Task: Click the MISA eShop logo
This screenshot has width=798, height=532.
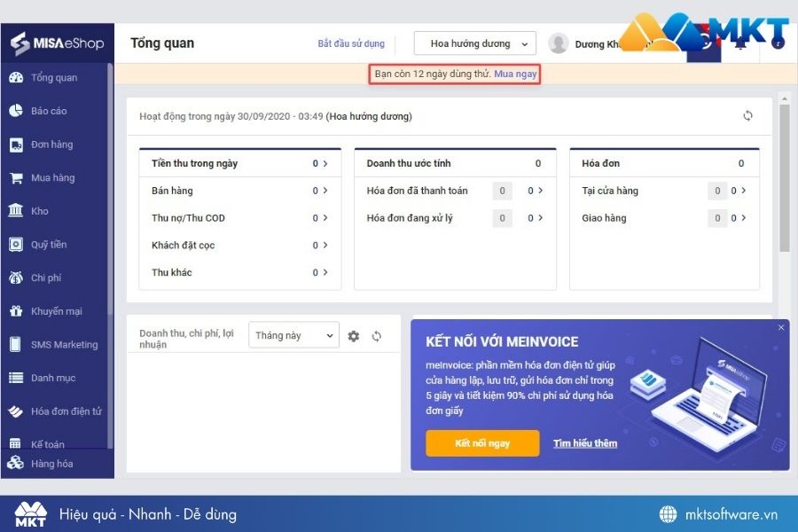Action: coord(57,43)
